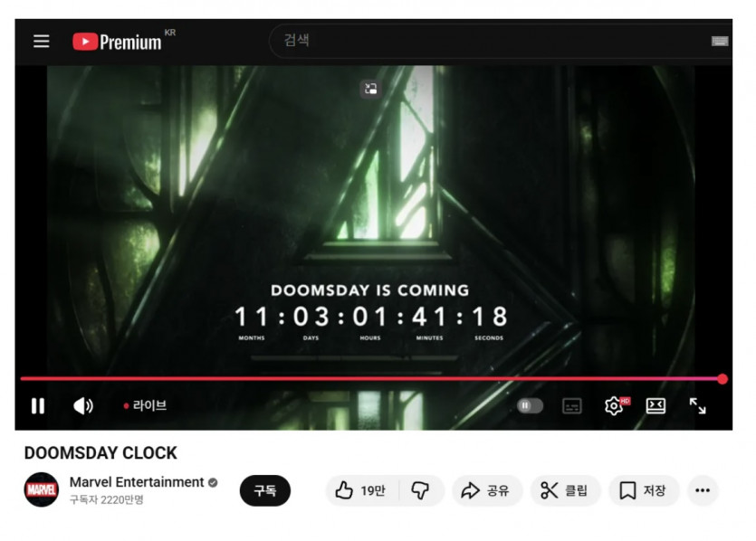Click the red progress bar scrubber
This screenshot has width=756, height=541.
coord(723,379)
